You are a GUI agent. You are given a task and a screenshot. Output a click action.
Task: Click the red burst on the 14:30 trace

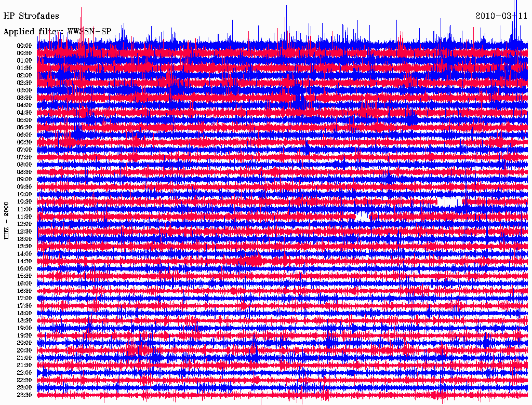252,261
